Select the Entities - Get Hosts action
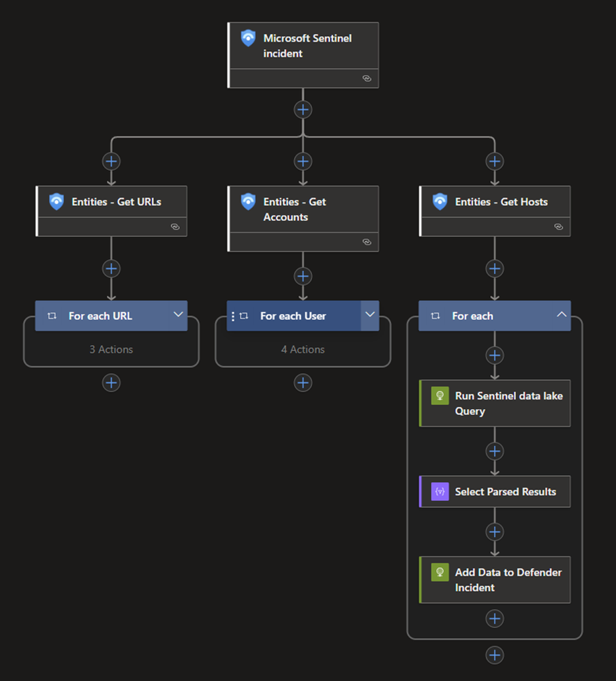Screen dimensions: 616x681 [x=495, y=211]
